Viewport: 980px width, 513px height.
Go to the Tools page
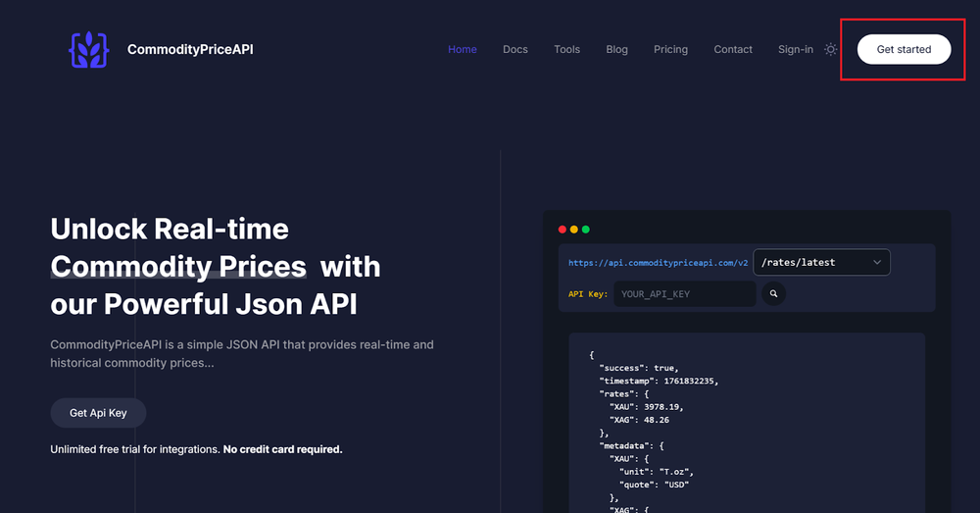click(x=566, y=49)
